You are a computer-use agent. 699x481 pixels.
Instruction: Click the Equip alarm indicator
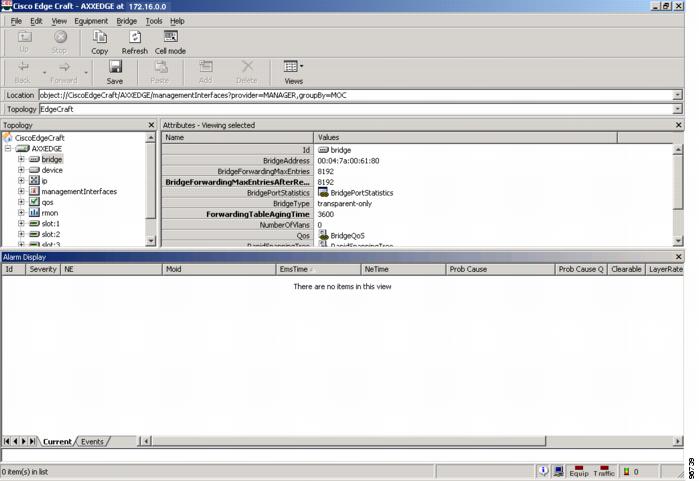(x=579, y=471)
